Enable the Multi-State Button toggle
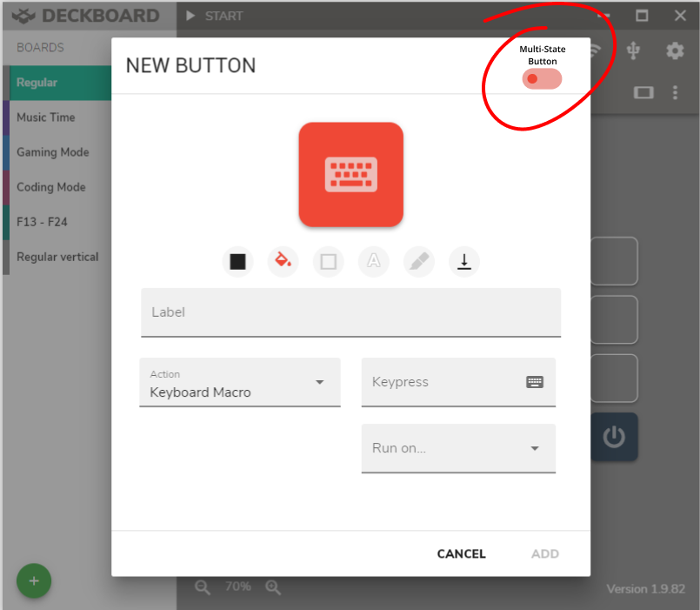Screen dimensions: 700x610 point(541,78)
